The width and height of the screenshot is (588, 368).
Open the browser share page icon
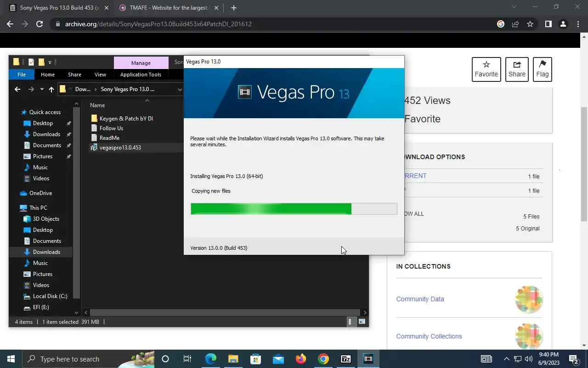pyautogui.click(x=515, y=24)
